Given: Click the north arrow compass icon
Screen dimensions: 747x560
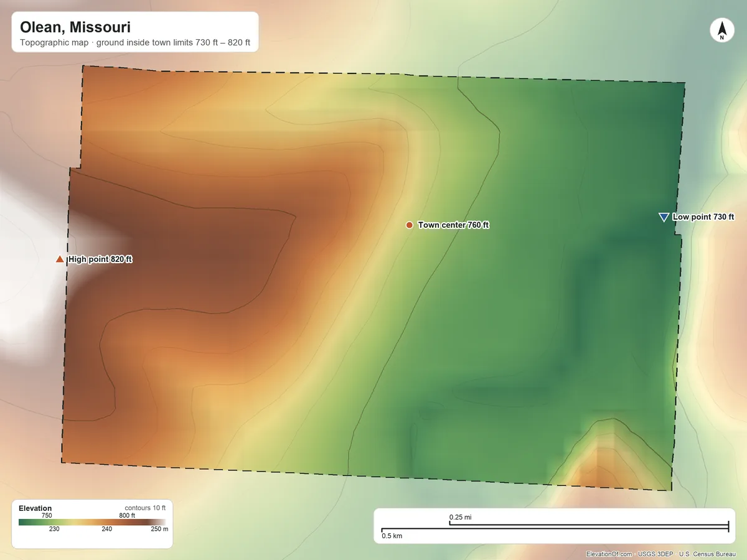Looking at the screenshot, I should pyautogui.click(x=722, y=30).
